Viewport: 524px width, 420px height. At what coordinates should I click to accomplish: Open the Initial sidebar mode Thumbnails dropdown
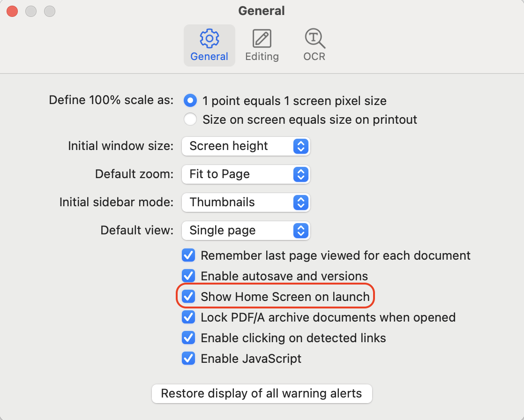[246, 202]
